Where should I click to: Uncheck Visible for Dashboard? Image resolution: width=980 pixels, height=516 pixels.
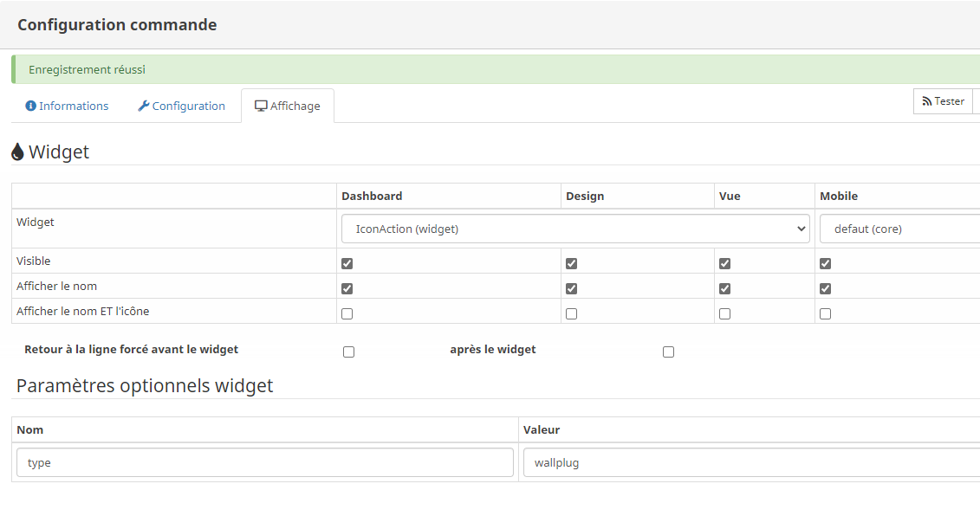tap(347, 263)
